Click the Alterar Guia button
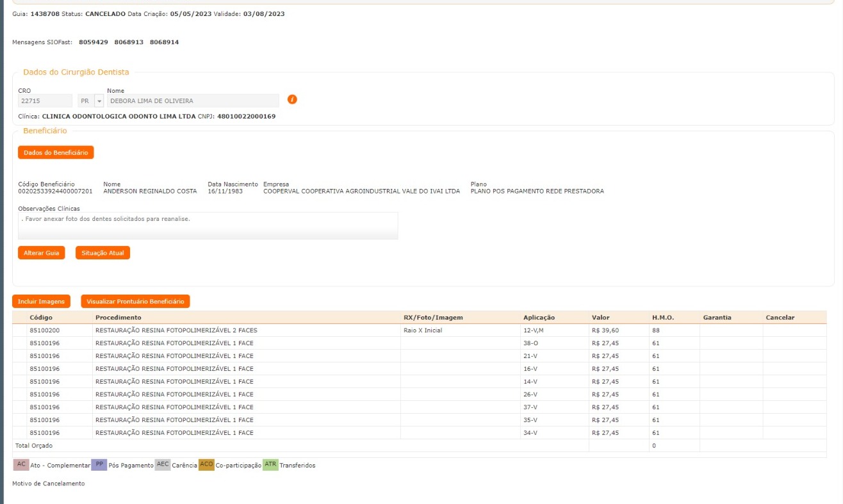Image resolution: width=843 pixels, height=504 pixels. click(41, 253)
